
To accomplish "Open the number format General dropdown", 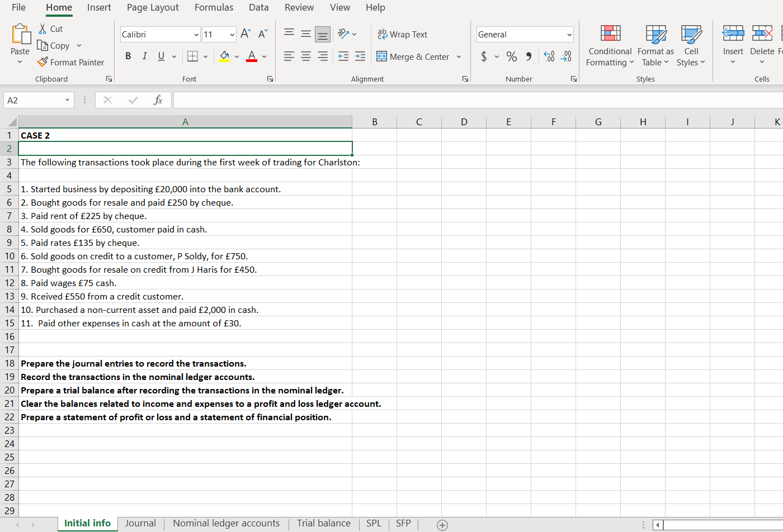I will (x=569, y=35).
